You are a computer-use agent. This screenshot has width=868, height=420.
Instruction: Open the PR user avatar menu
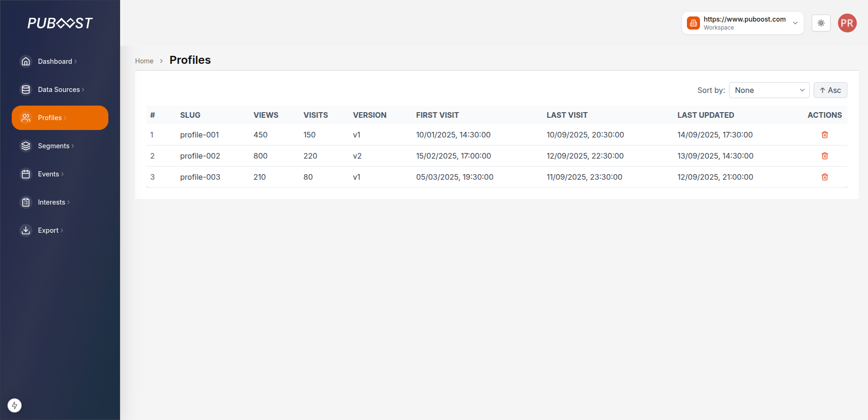click(847, 23)
